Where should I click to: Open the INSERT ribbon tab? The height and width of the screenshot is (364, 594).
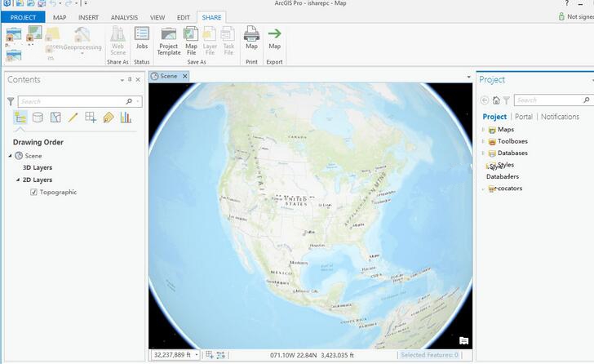[x=88, y=17]
